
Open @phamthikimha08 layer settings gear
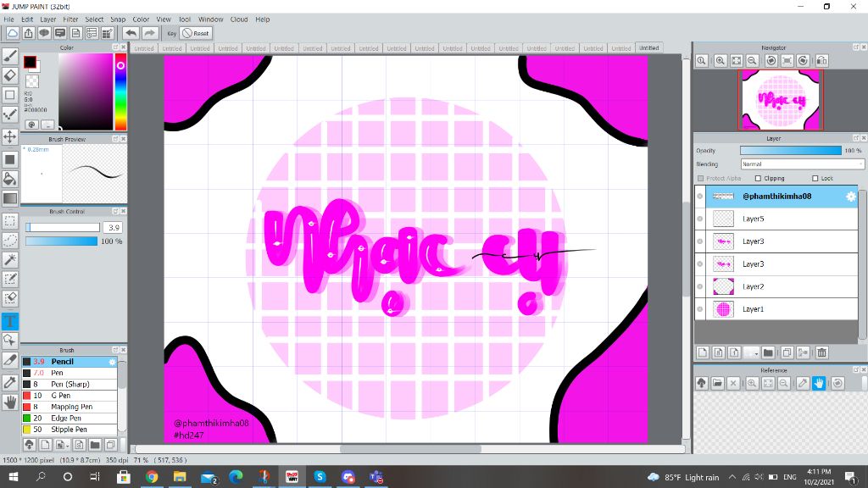tap(851, 197)
